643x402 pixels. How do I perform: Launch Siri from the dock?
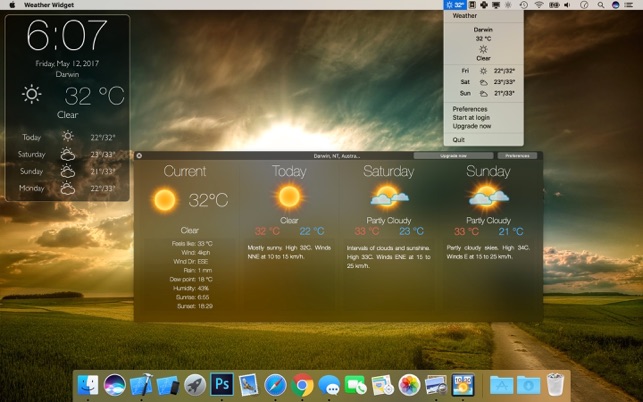point(116,384)
